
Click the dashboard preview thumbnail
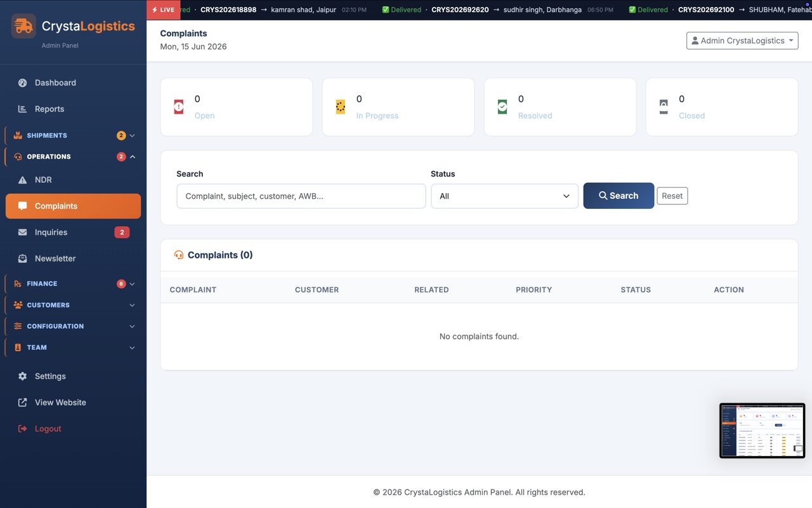762,431
